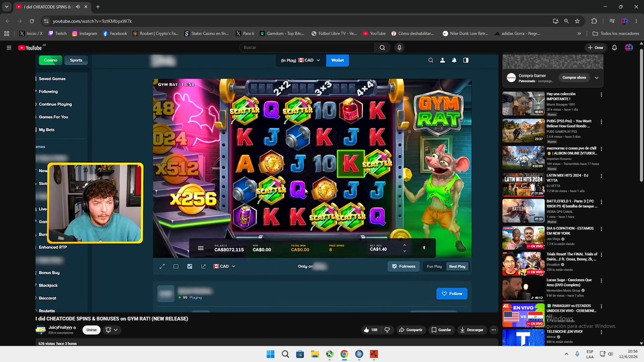Click the Fairness button
The width and height of the screenshot is (644, 362).
tap(404, 266)
